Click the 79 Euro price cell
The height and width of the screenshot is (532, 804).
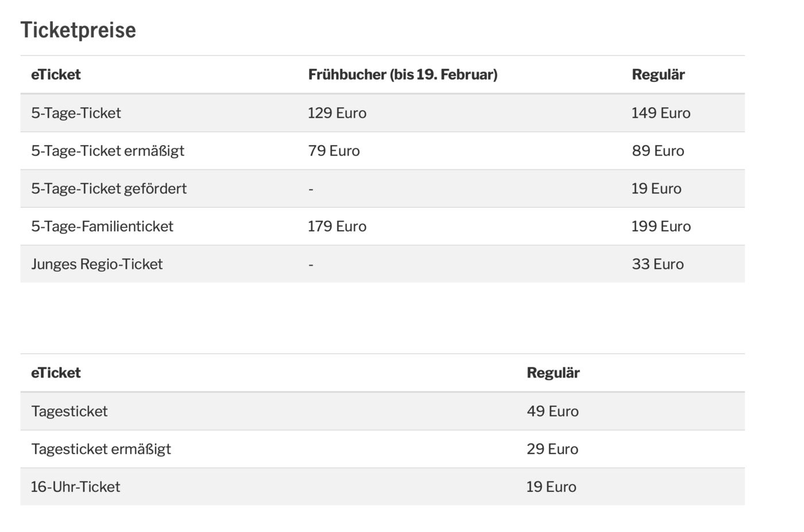coord(334,151)
